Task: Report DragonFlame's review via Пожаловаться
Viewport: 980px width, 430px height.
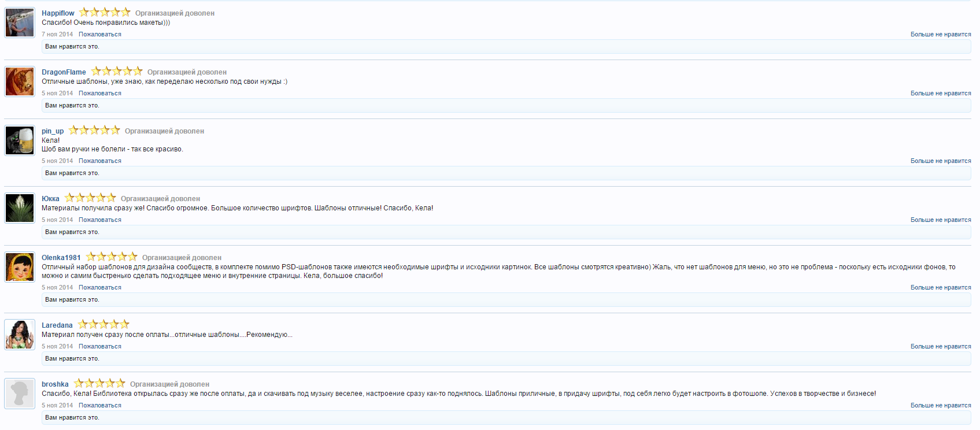Action: click(x=100, y=94)
